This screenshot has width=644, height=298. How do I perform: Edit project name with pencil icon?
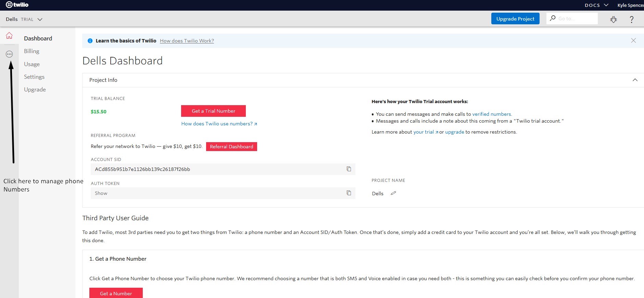pyautogui.click(x=393, y=193)
